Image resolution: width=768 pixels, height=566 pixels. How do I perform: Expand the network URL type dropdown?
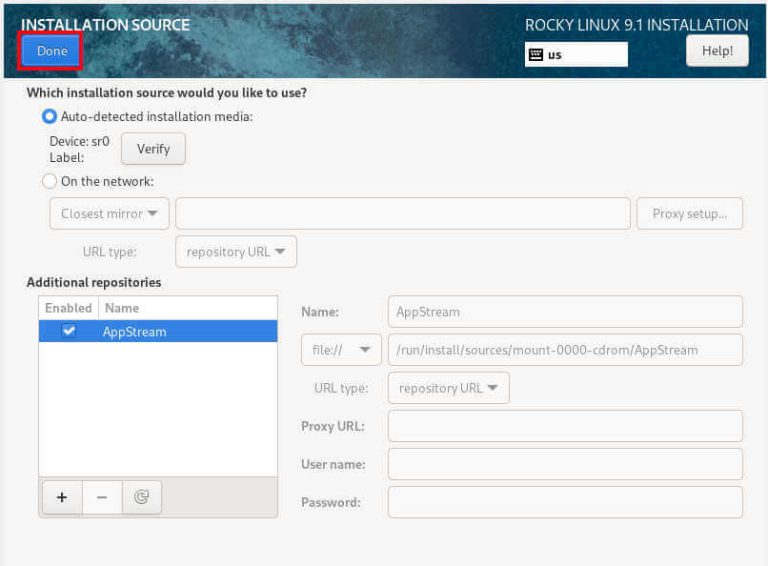tap(236, 251)
